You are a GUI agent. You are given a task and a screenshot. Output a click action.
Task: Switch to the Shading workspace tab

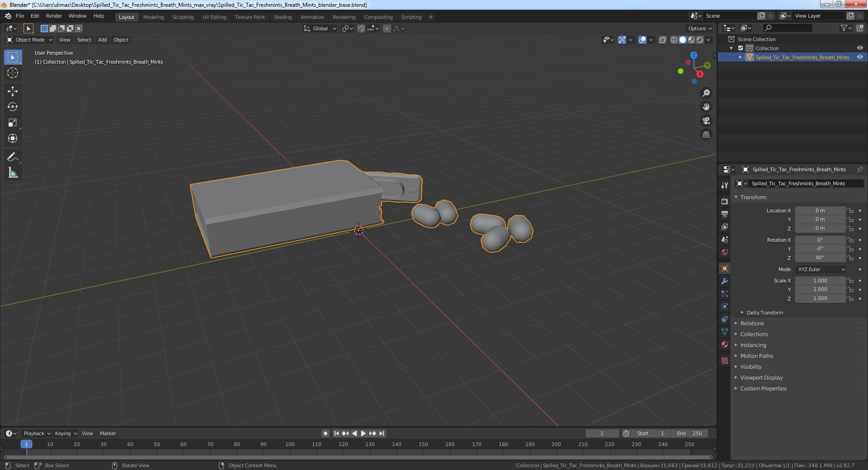coord(283,17)
